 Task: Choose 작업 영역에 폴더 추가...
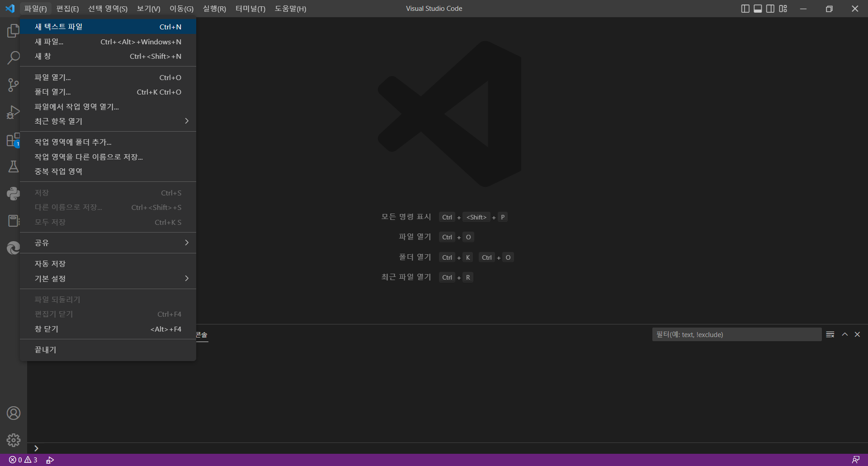pos(108,142)
